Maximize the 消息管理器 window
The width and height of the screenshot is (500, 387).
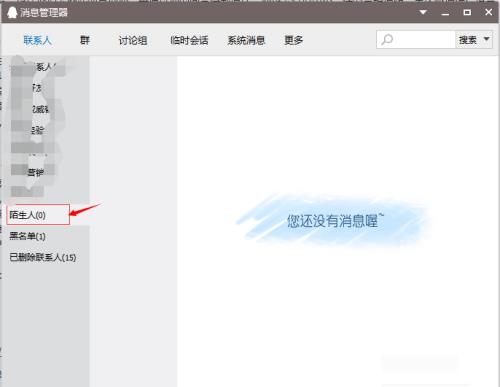coord(467,12)
